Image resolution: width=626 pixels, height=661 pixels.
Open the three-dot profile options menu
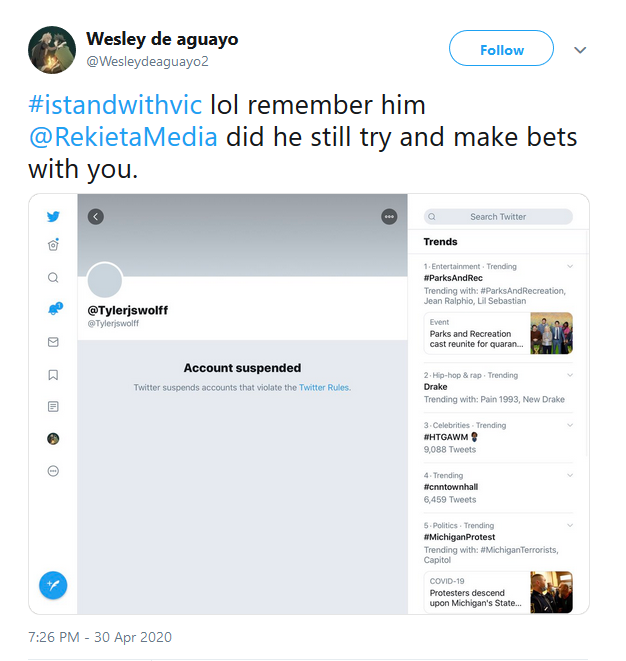[x=389, y=217]
